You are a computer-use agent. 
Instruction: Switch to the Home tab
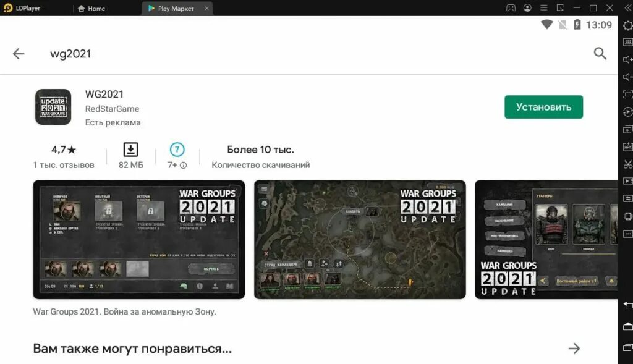click(x=91, y=8)
